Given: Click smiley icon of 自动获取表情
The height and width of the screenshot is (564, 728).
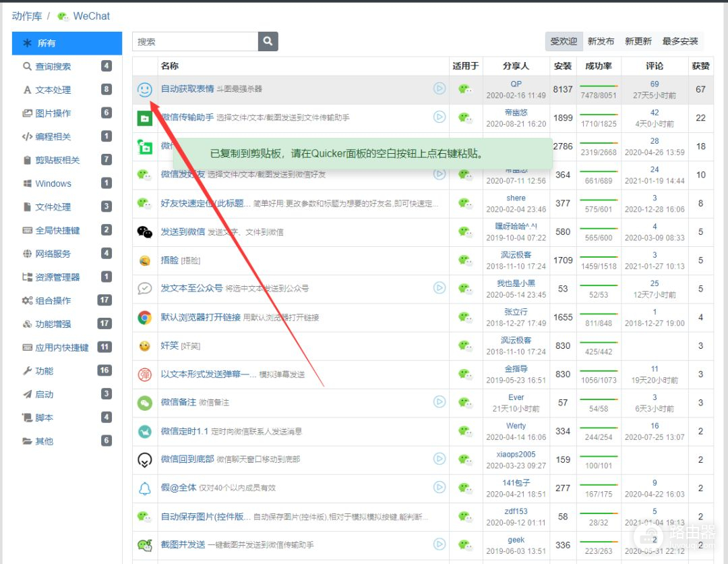Looking at the screenshot, I should pos(144,89).
